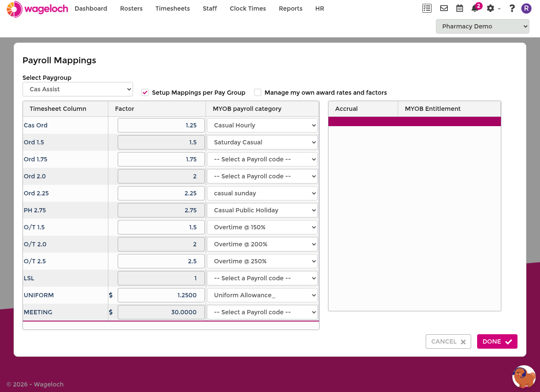The image size is (540, 392).
Task: Edit O/T 2.5 factor field
Action: pyautogui.click(x=161, y=261)
